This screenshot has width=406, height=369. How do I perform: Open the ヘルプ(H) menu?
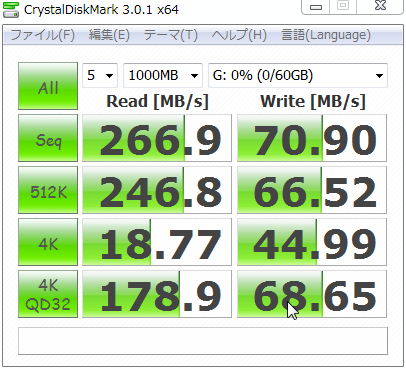point(239,35)
